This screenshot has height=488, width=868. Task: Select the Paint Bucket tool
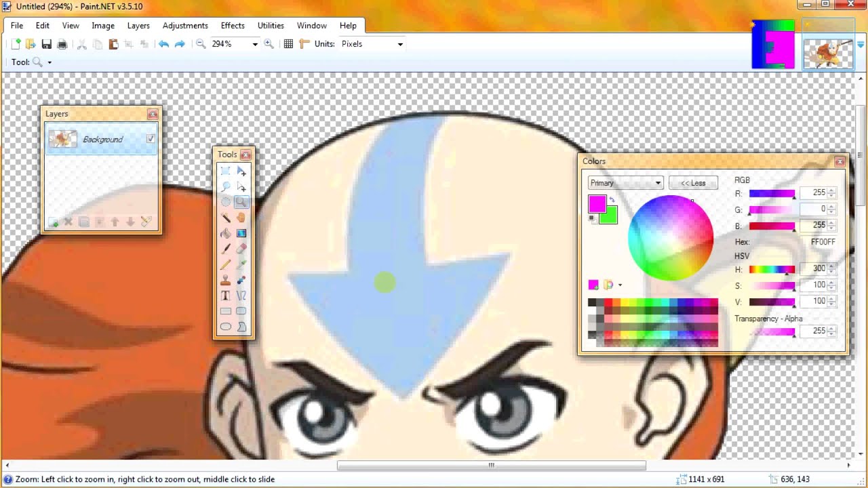(x=226, y=233)
